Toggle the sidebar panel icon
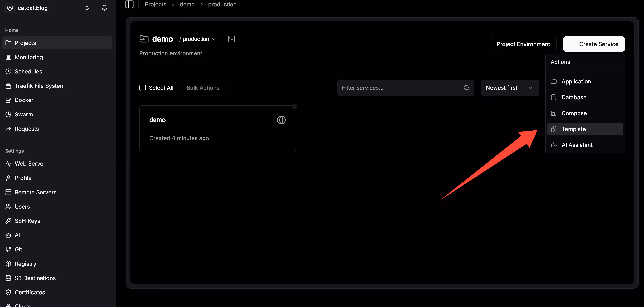644x307 pixels. pyautogui.click(x=129, y=5)
